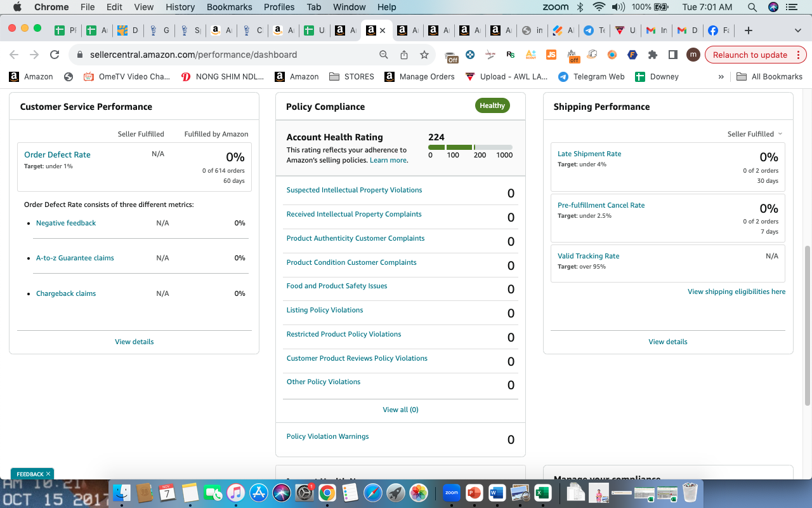This screenshot has height=508, width=812.
Task: Toggle the Chrome side panel icon
Action: point(673,55)
